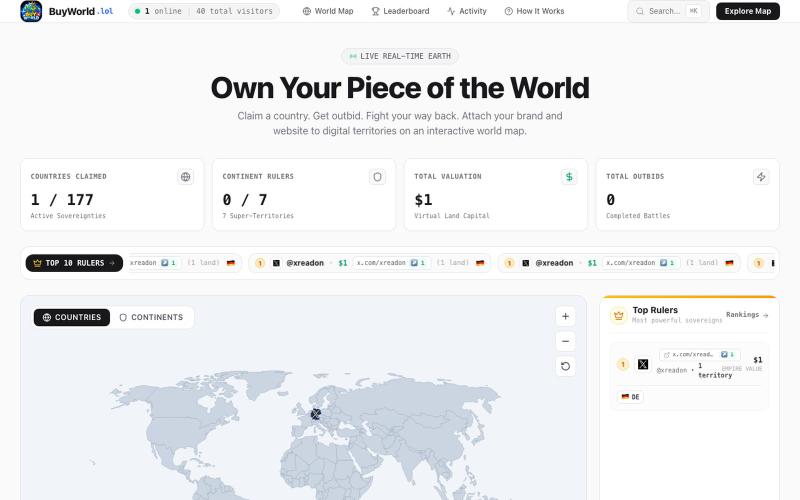Click the '1 / 177' countries claimed value
The height and width of the screenshot is (500, 800).
pos(62,199)
